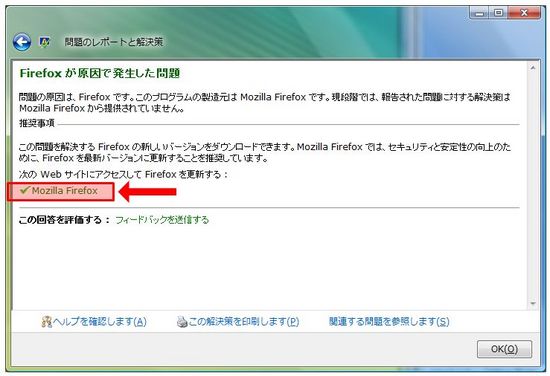This screenshot has height=376, width=550.
Task: Click the この回答を評価する label
Action: click(65, 220)
